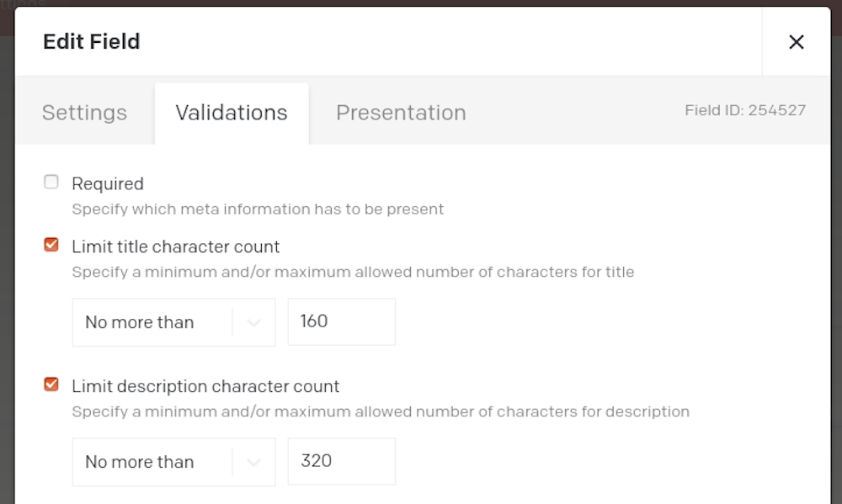The image size is (842, 504).
Task: Enable the Required checkbox
Action: 51,182
